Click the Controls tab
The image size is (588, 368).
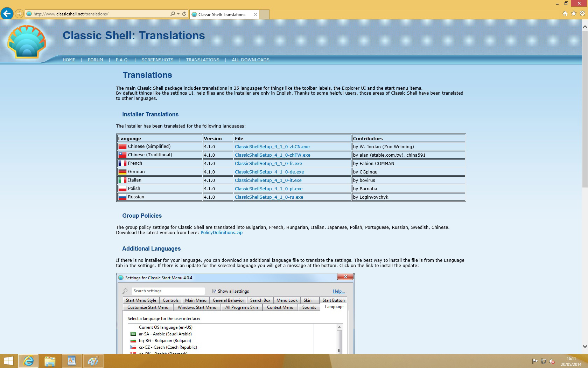point(170,300)
